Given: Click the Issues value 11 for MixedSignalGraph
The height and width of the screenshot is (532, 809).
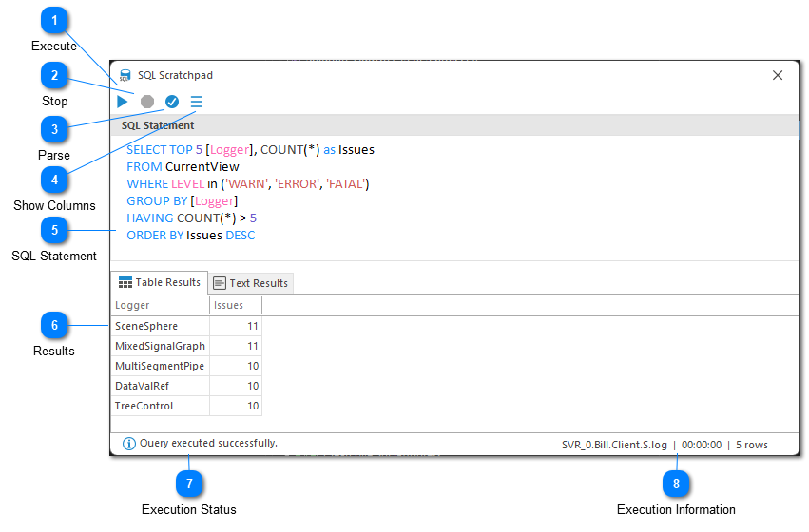Looking at the screenshot, I should point(236,347).
